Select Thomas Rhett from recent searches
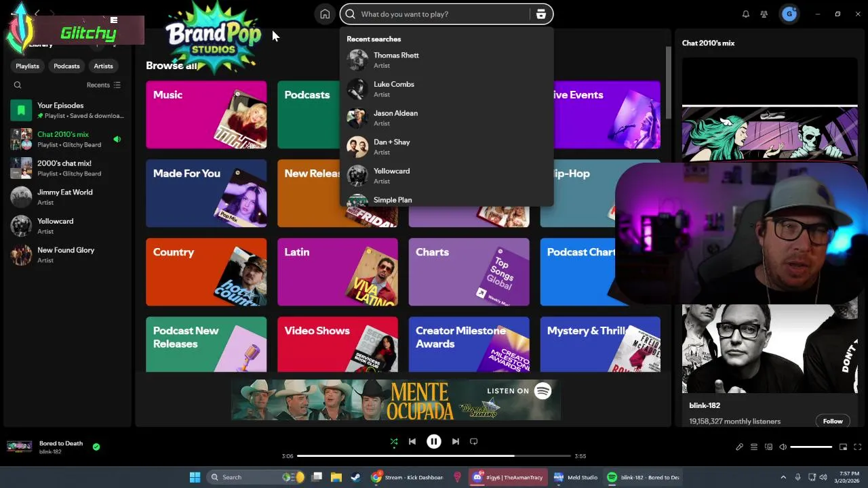 [x=447, y=60]
